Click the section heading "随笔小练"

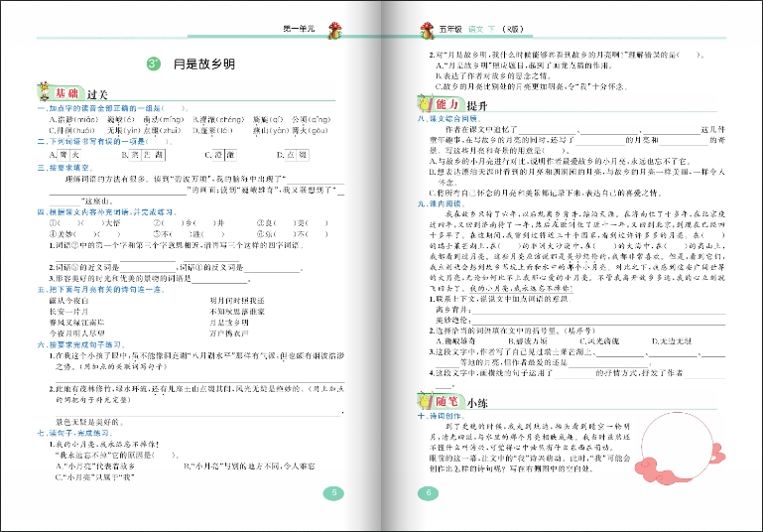[460, 402]
